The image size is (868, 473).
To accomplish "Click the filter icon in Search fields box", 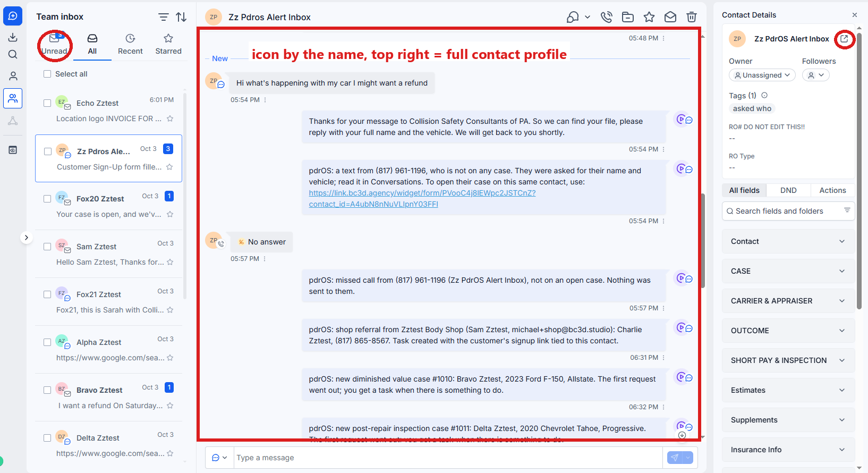I will [847, 210].
